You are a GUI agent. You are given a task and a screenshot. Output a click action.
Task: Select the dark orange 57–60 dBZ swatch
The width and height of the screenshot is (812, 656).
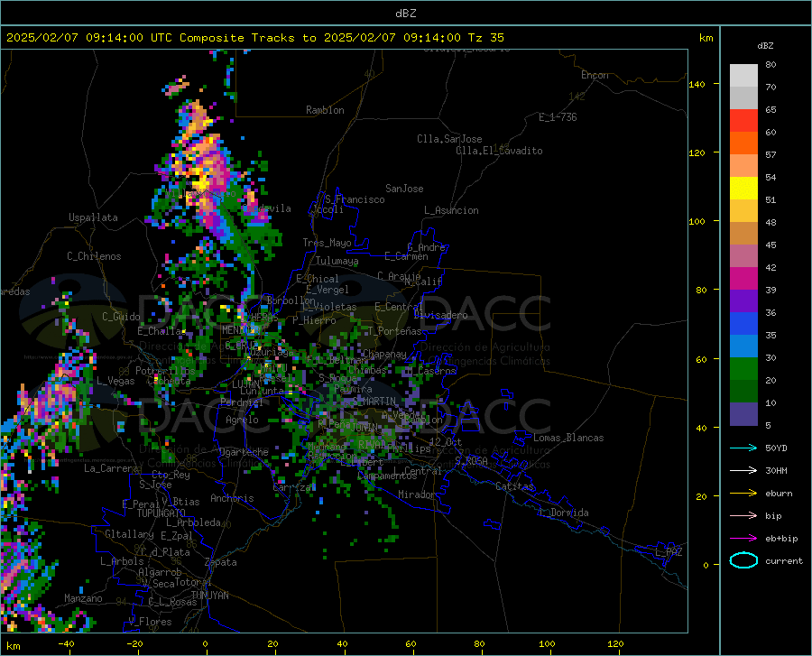click(x=743, y=143)
